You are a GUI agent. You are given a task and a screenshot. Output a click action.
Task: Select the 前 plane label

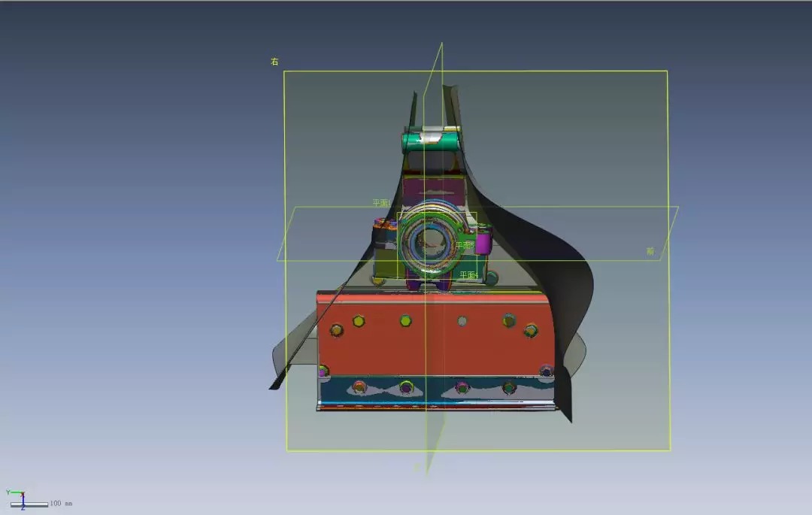click(x=650, y=251)
